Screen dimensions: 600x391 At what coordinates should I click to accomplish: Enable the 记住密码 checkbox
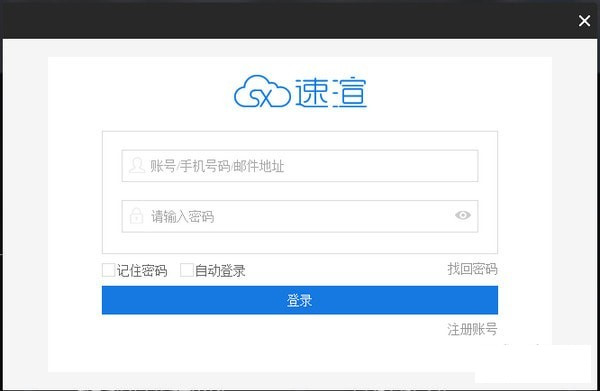(108, 270)
